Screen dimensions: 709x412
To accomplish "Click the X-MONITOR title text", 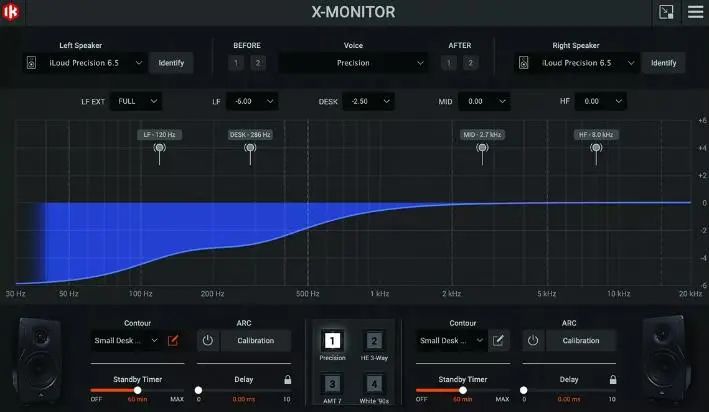I will coord(353,12).
